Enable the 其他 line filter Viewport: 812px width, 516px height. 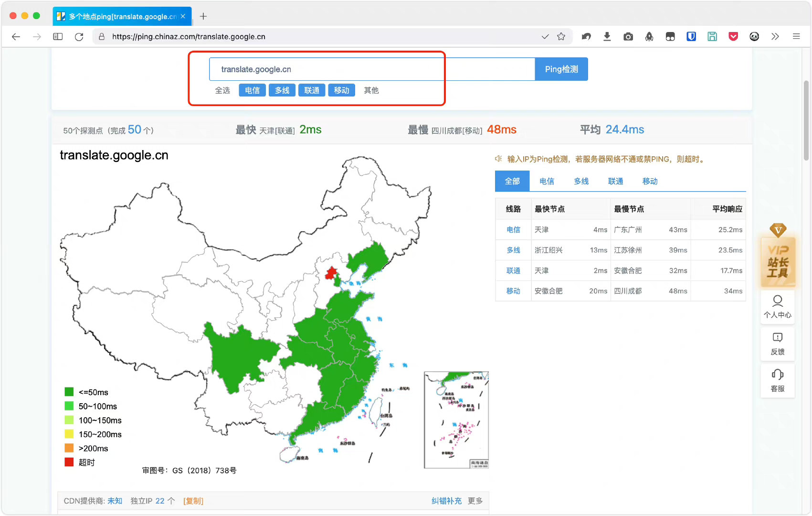coord(371,90)
